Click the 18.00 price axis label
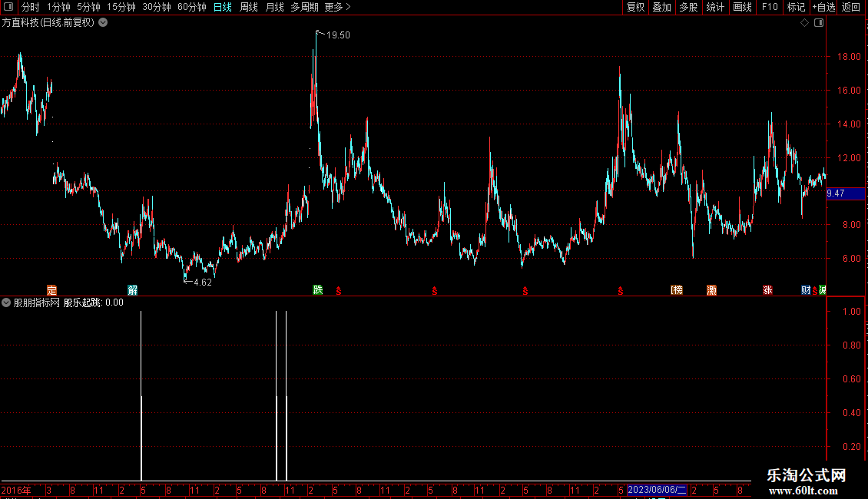This screenshot has width=868, height=499. pos(849,57)
